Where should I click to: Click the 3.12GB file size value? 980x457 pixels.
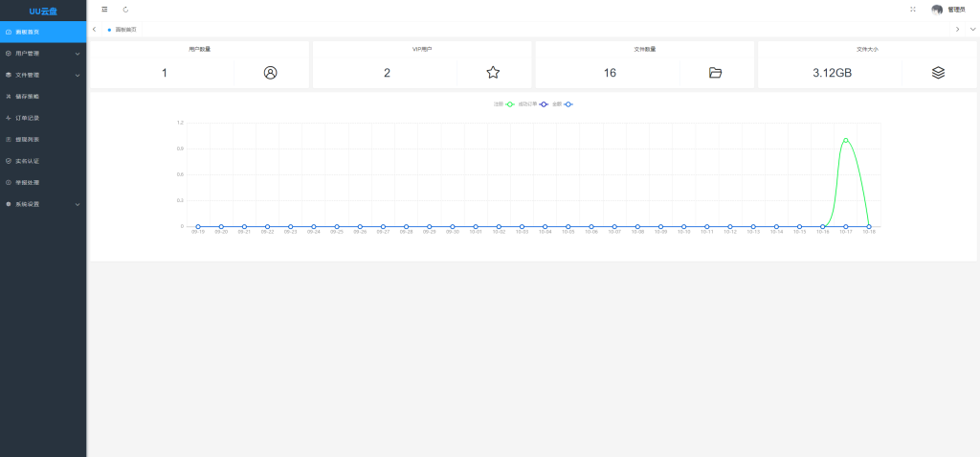pos(832,73)
